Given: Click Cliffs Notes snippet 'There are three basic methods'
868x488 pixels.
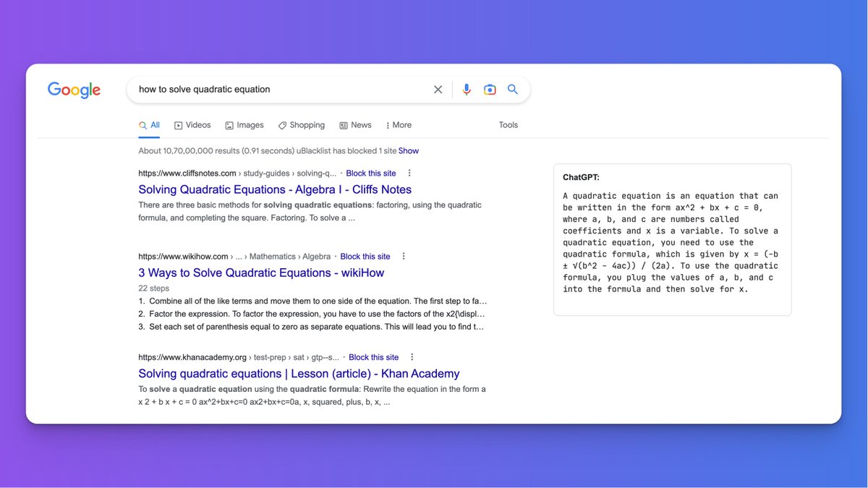Looking at the screenshot, I should (310, 212).
